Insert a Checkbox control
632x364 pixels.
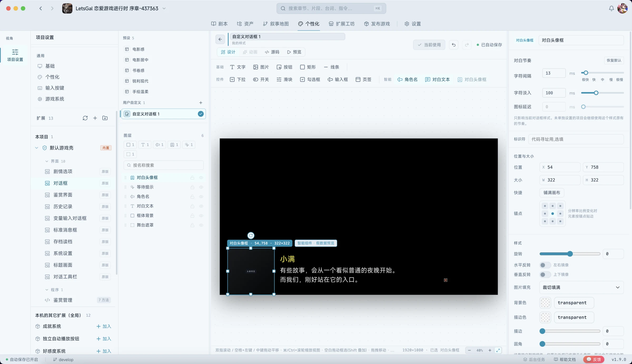(x=310, y=79)
